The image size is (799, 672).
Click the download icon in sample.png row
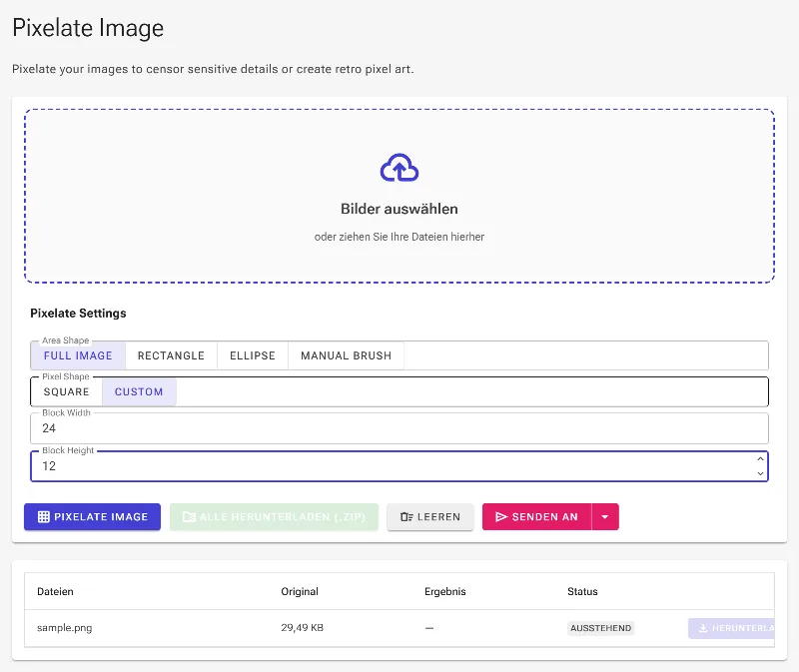click(x=703, y=628)
